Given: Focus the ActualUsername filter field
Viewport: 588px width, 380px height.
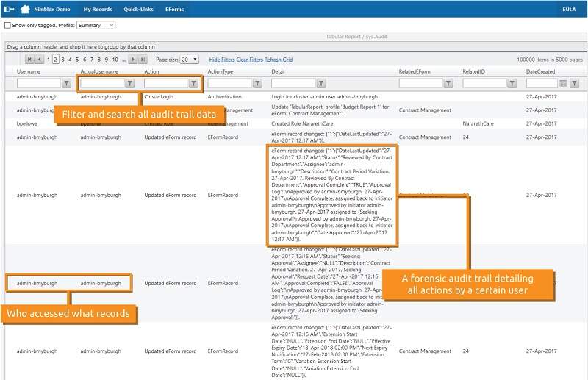Looking at the screenshot, I should (102, 83).
